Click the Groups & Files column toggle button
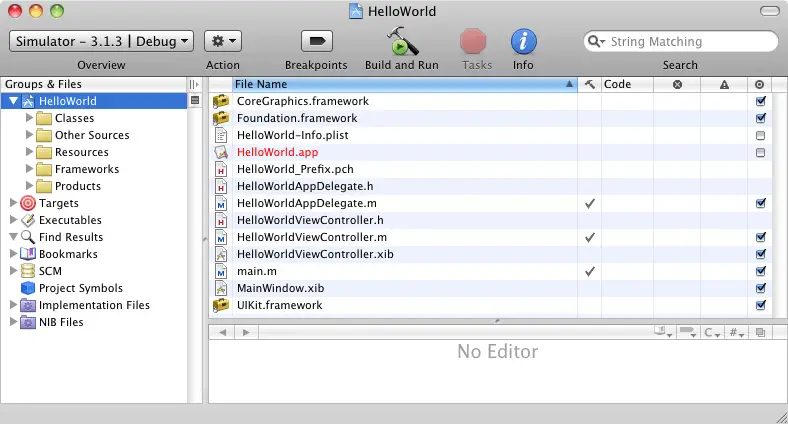The image size is (788, 424). 194,84
